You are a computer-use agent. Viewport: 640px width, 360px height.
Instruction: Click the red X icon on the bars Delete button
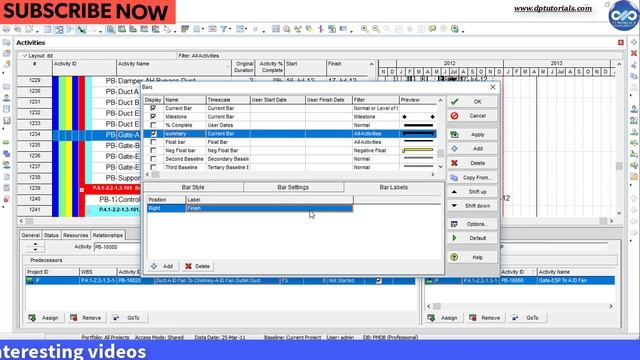click(x=454, y=163)
